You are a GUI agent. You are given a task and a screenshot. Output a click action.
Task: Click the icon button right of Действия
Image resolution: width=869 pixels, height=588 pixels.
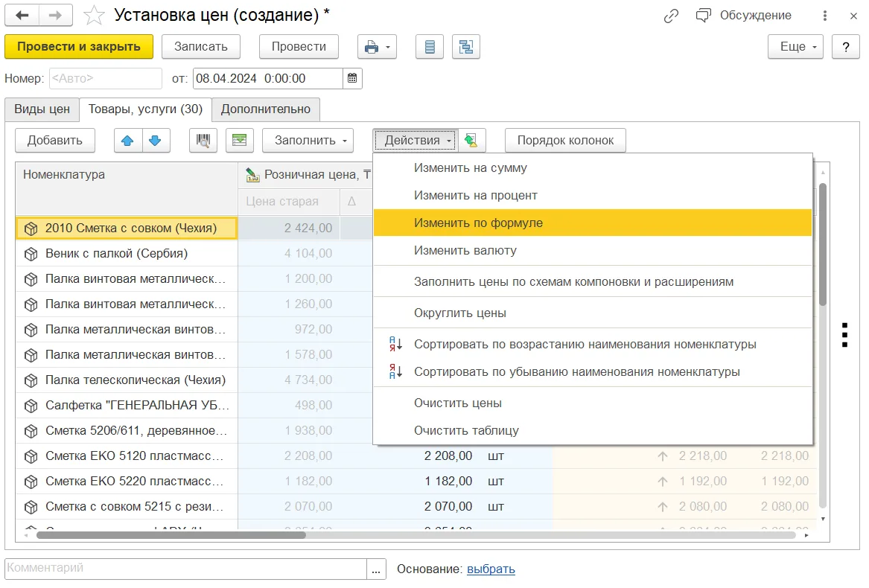[471, 140]
